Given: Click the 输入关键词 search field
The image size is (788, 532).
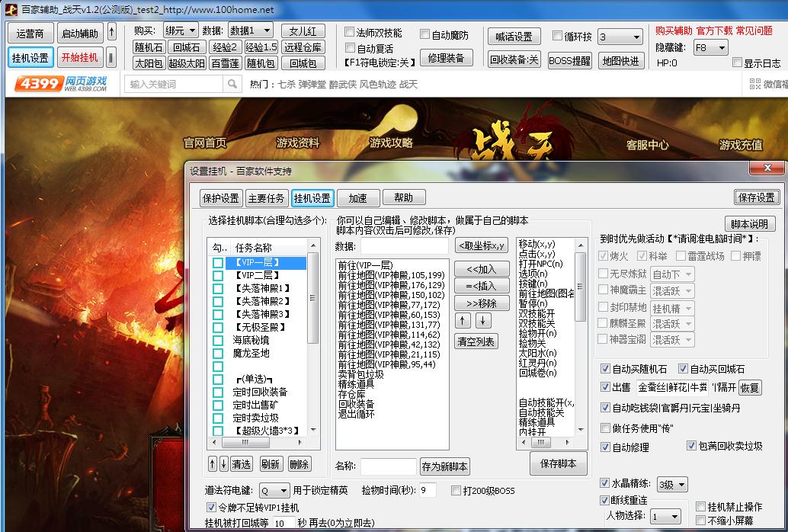Looking at the screenshot, I should pyautogui.click(x=175, y=84).
